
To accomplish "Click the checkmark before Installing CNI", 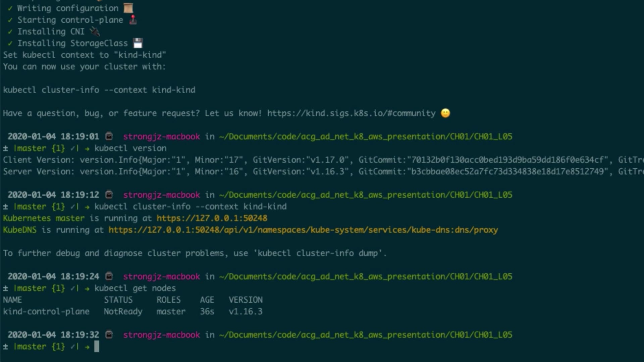I will (10, 32).
